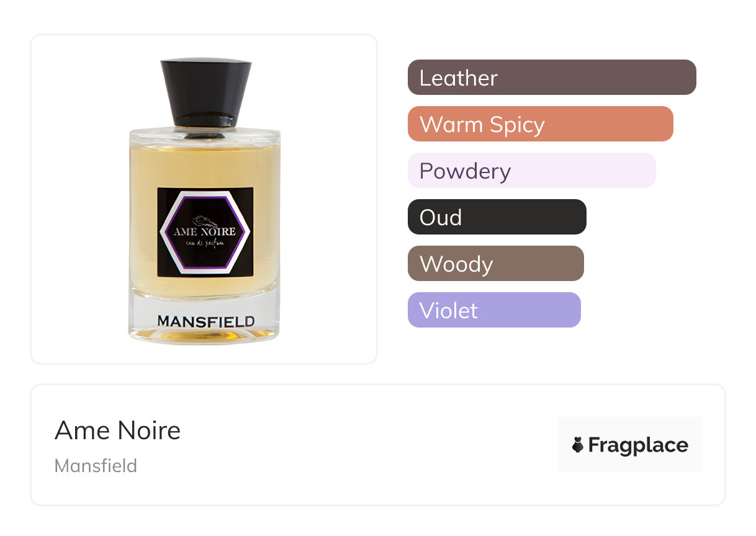This screenshot has height=536, width=756.
Task: Click the cloud emblem above Ame Noire label
Action: click(205, 221)
